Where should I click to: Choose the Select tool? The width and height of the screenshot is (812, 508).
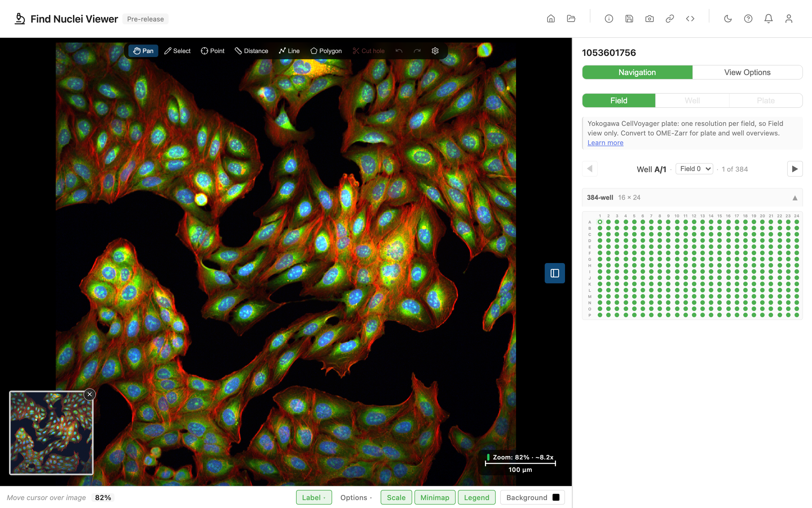pyautogui.click(x=177, y=51)
